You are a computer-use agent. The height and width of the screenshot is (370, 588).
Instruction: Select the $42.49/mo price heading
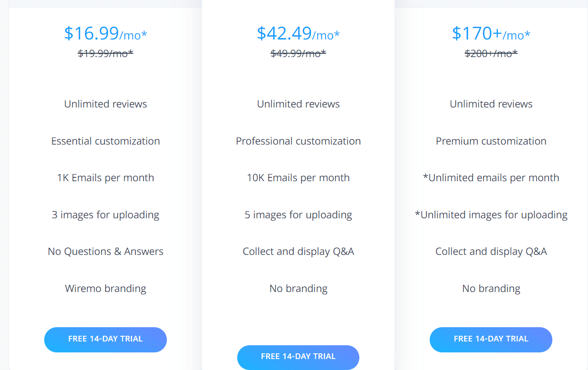(298, 34)
